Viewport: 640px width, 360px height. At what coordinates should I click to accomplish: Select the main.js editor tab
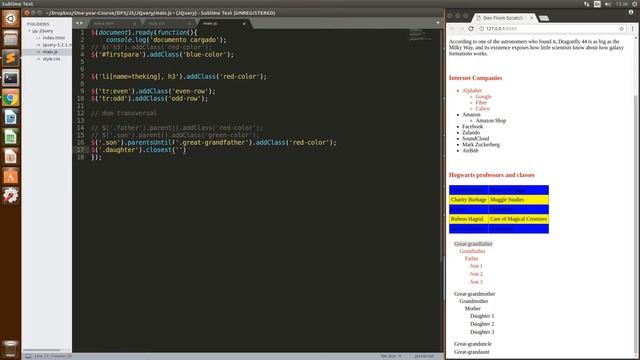pos(224,23)
